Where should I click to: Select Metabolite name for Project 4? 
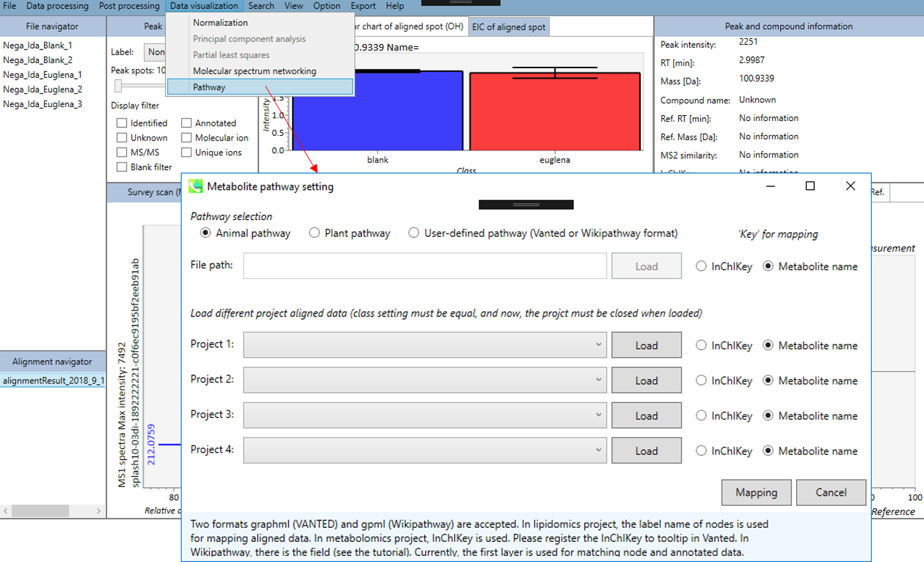768,451
